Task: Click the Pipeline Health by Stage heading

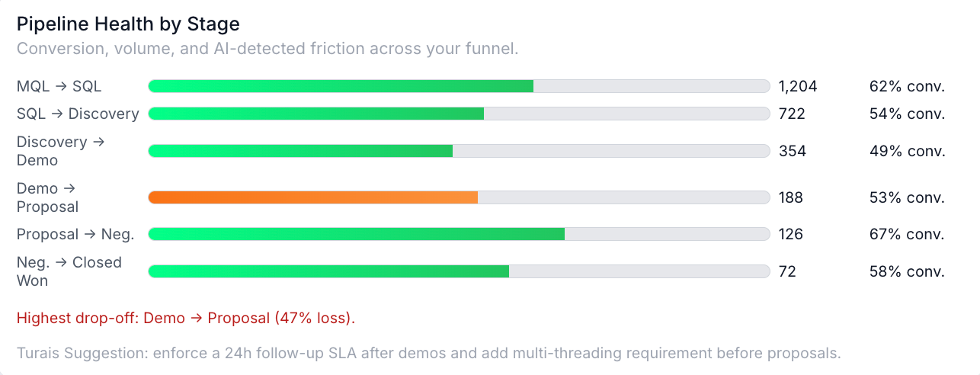Action: click(128, 24)
